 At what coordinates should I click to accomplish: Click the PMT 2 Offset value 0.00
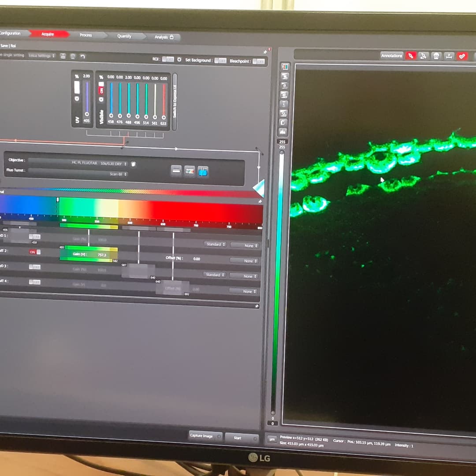(x=197, y=259)
